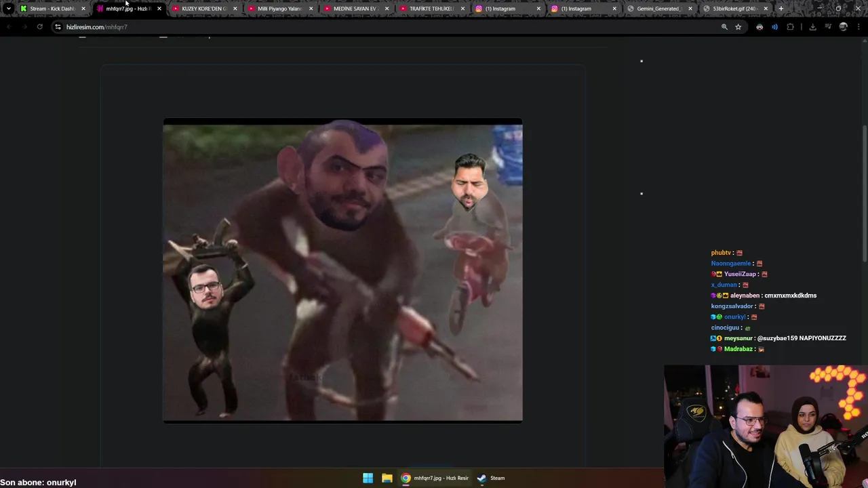This screenshot has height=488, width=868.
Task: Open the browser profile avatar
Action: (843, 27)
